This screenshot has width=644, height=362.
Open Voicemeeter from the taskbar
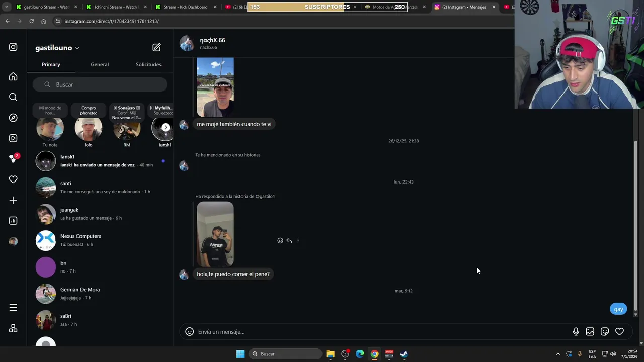[x=389, y=354]
